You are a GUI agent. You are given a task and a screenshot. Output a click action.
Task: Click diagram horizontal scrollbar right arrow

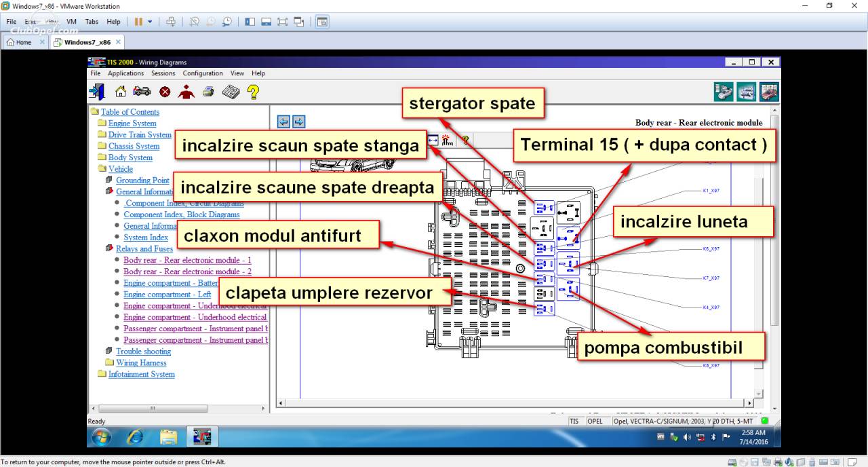(x=749, y=403)
